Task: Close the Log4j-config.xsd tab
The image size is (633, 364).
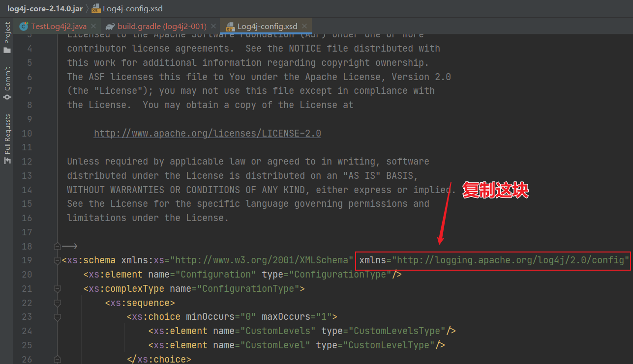Action: pos(304,26)
